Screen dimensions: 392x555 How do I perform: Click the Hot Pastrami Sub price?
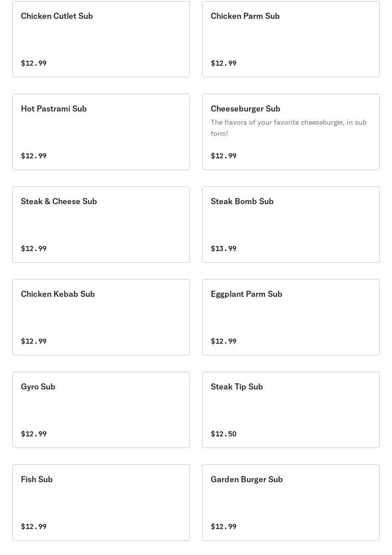click(34, 156)
